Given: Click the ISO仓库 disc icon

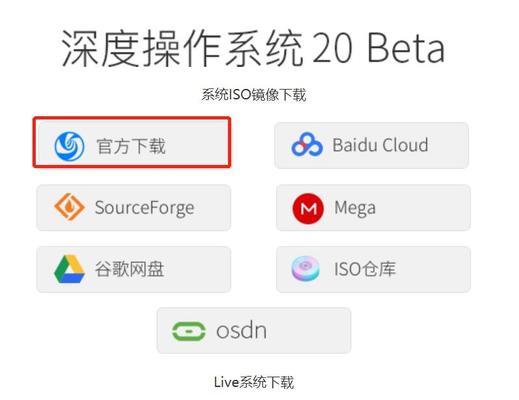Looking at the screenshot, I should click(306, 269).
